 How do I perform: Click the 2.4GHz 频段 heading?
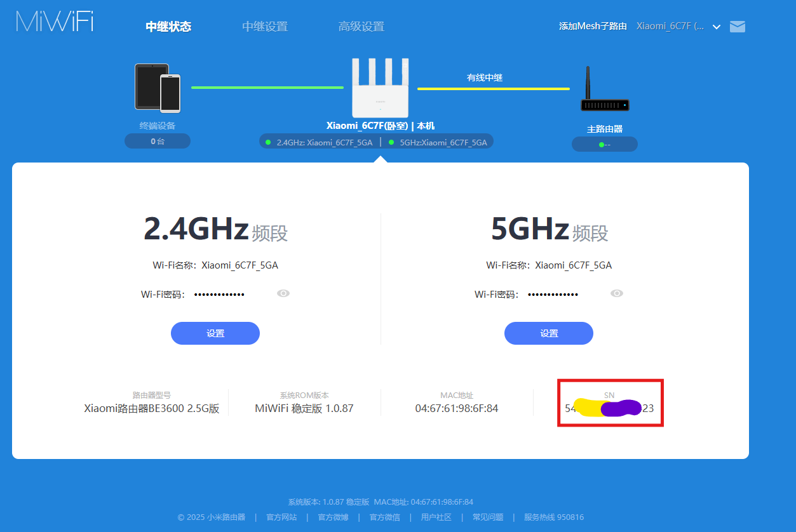pos(216,229)
